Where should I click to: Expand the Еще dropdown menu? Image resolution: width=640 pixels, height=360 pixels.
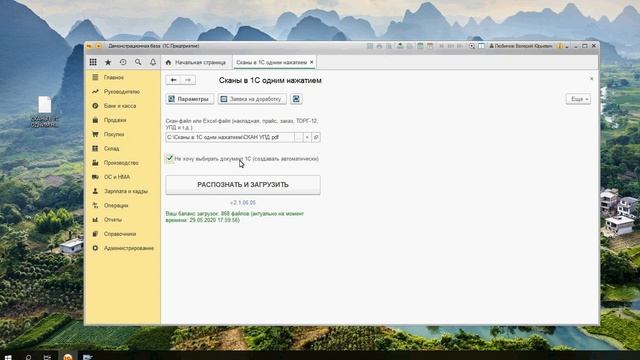coord(578,99)
